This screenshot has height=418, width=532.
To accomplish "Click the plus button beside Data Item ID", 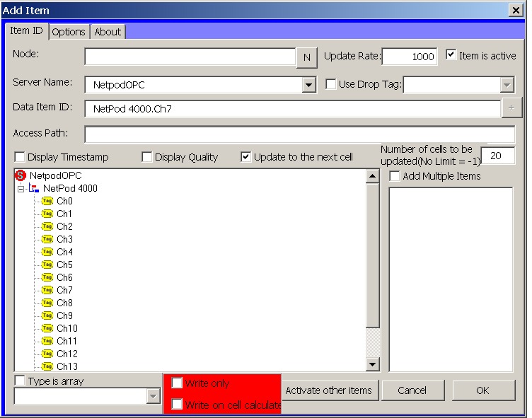I will [511, 108].
